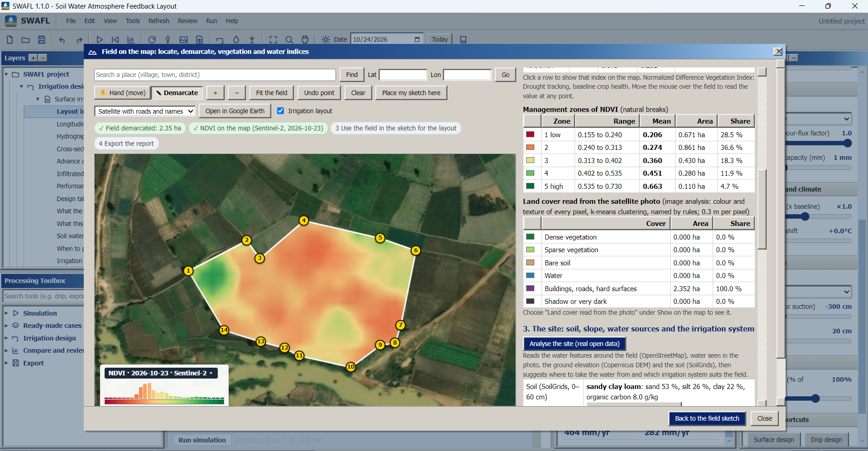Click the New project icon in toolbar

10,39
